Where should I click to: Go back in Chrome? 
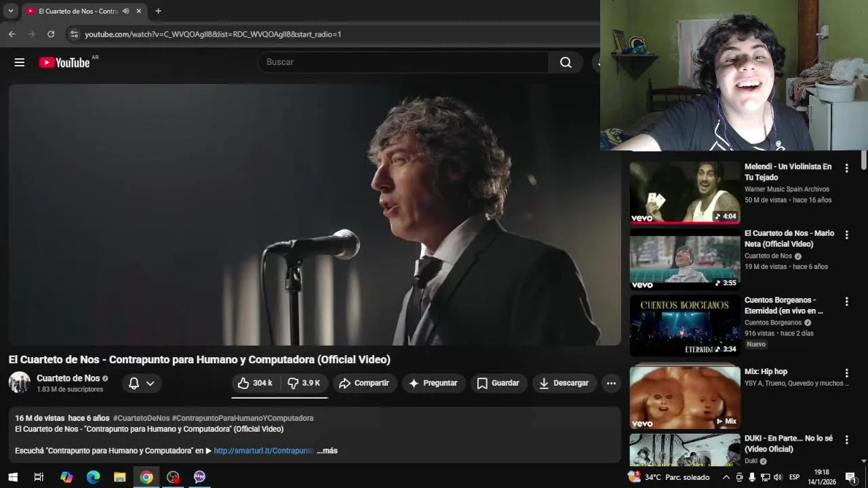[x=12, y=34]
